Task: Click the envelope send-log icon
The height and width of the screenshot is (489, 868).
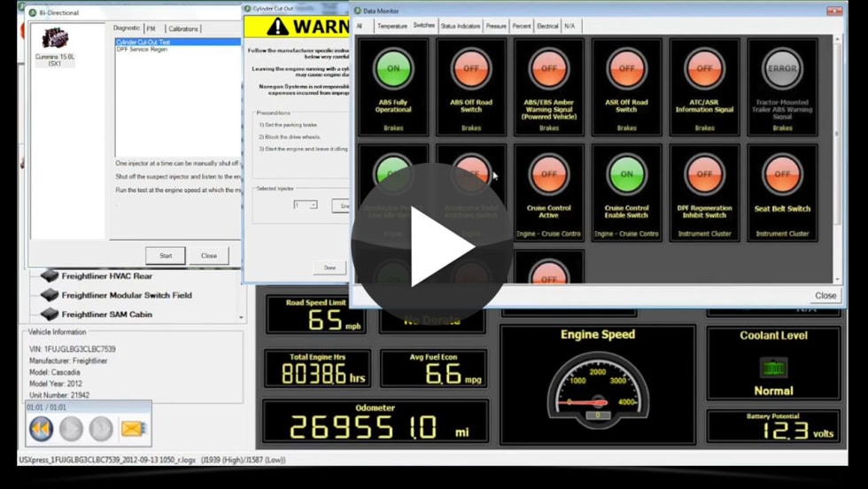Action: point(132,429)
